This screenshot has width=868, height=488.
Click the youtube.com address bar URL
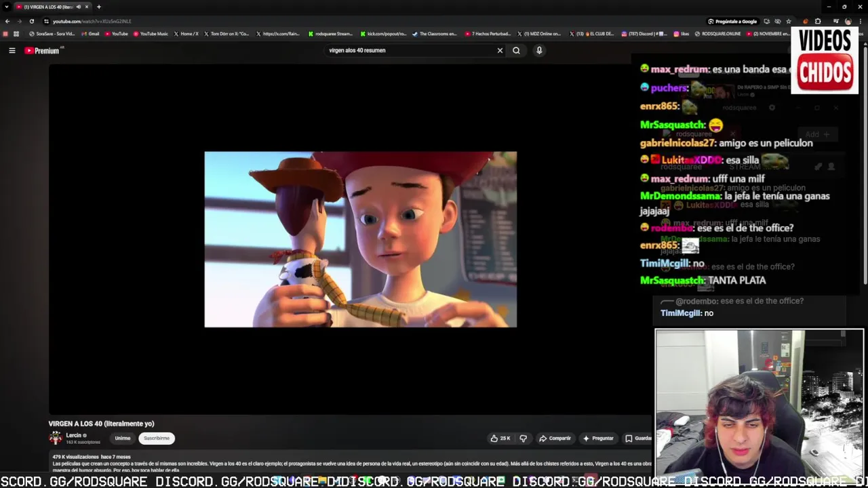92,21
